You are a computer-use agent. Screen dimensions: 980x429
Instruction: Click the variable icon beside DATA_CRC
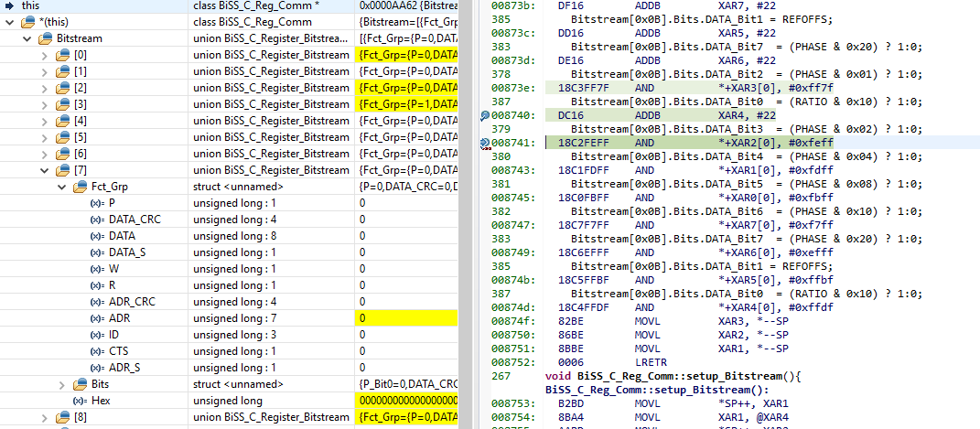point(97,220)
